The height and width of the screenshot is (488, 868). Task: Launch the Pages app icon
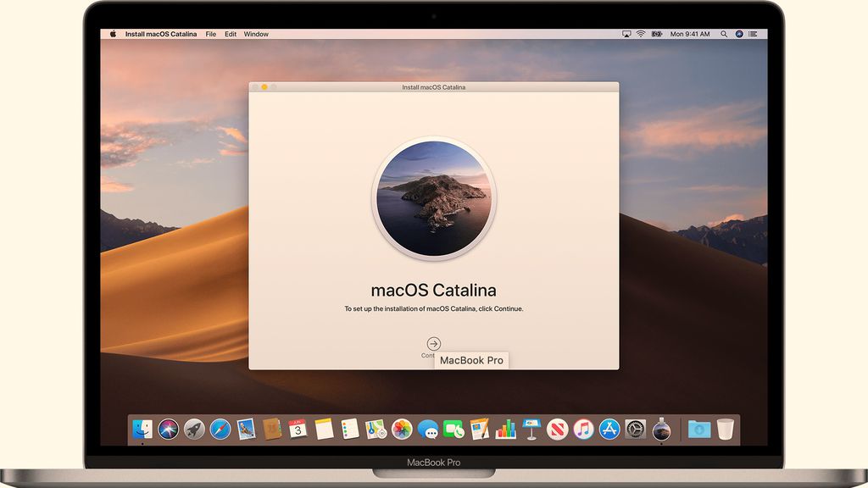tap(480, 429)
